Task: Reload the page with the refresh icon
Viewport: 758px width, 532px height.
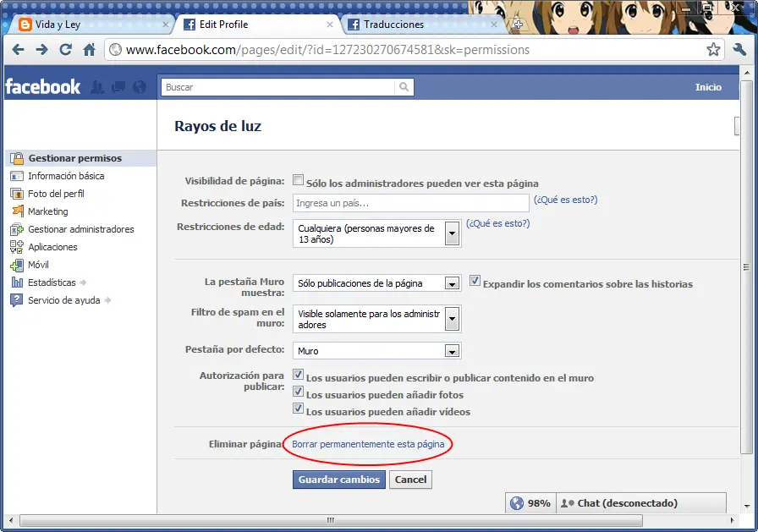Action: tap(66, 49)
